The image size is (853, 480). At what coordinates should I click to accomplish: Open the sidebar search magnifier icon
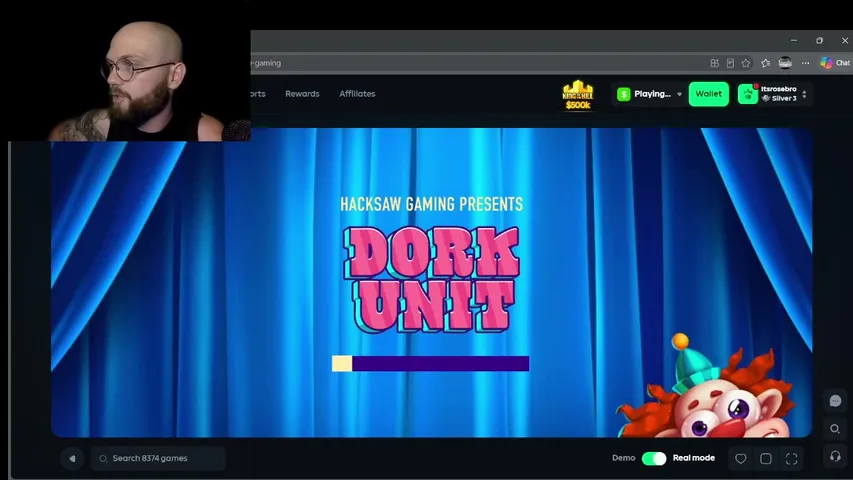tap(835, 429)
